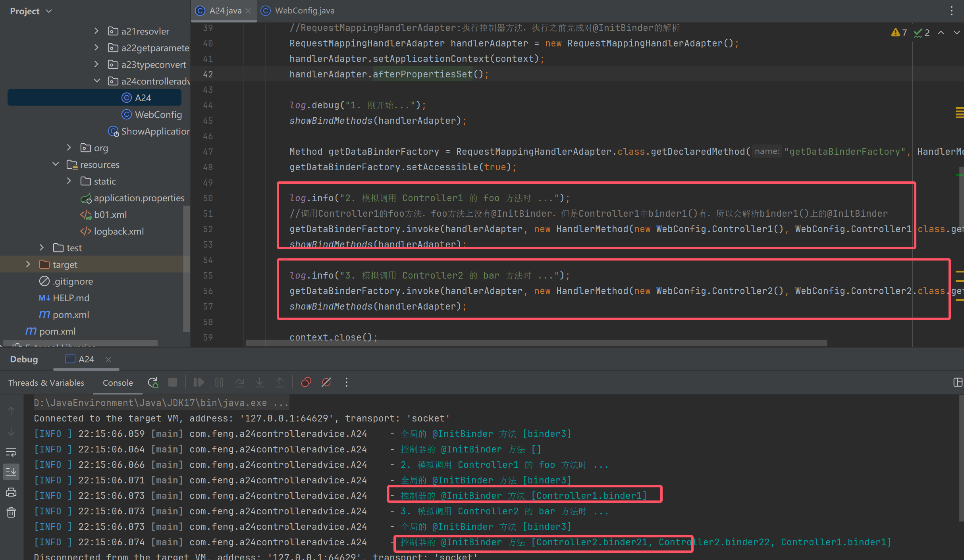
Task: Toggle Mute Breakpoints
Action: (x=326, y=382)
